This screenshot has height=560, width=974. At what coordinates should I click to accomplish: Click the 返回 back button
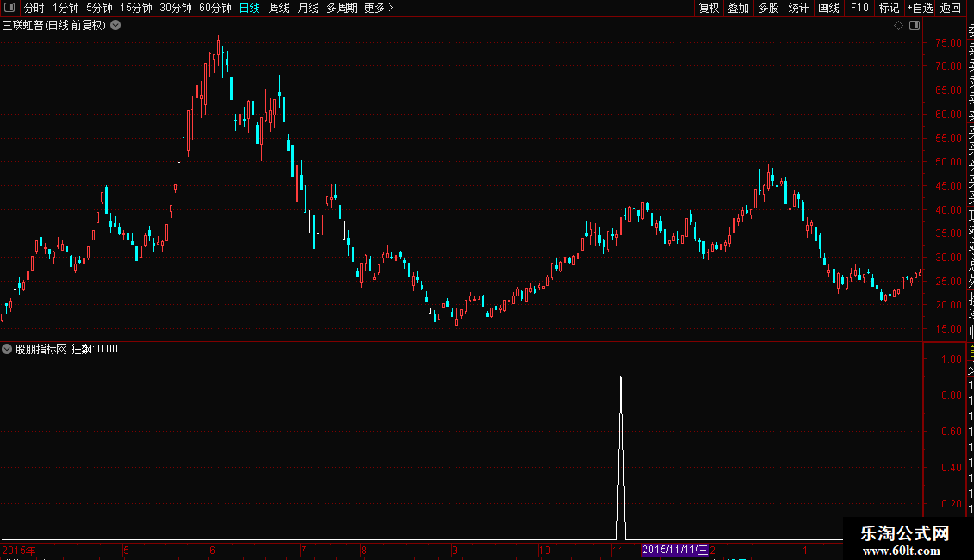[x=951, y=8]
